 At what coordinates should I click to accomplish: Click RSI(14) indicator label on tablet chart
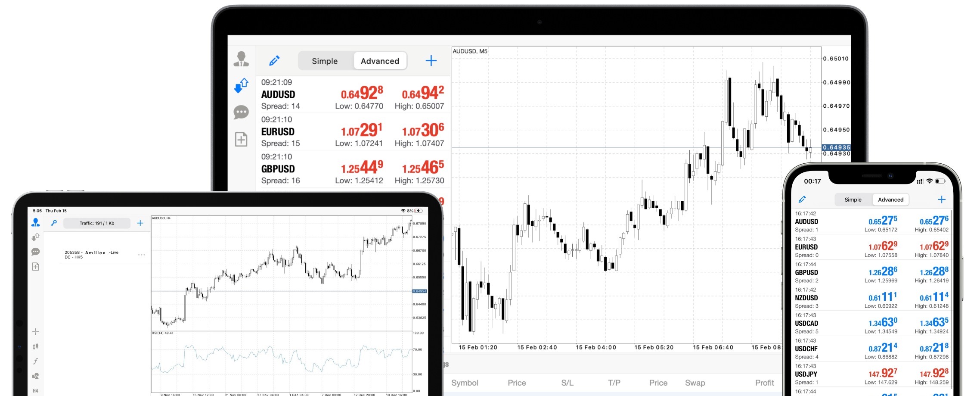[163, 333]
